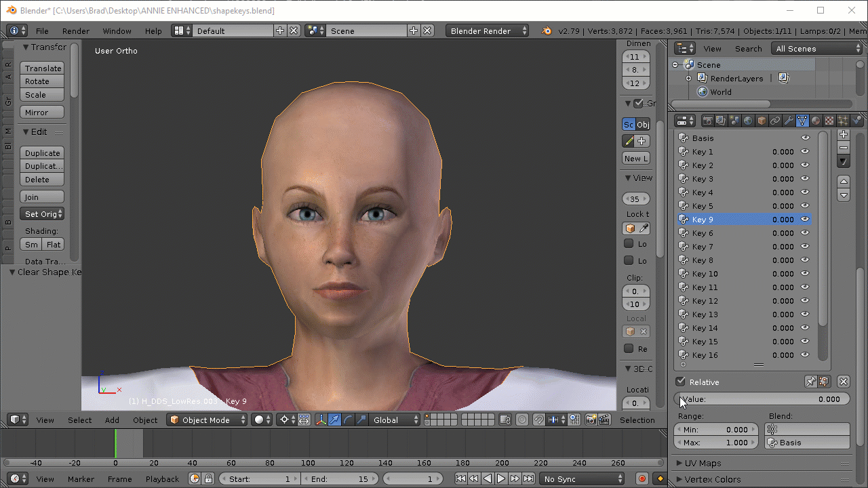Remove shape key with the minus button
Image resolution: width=868 pixels, height=488 pixels.
(844, 148)
